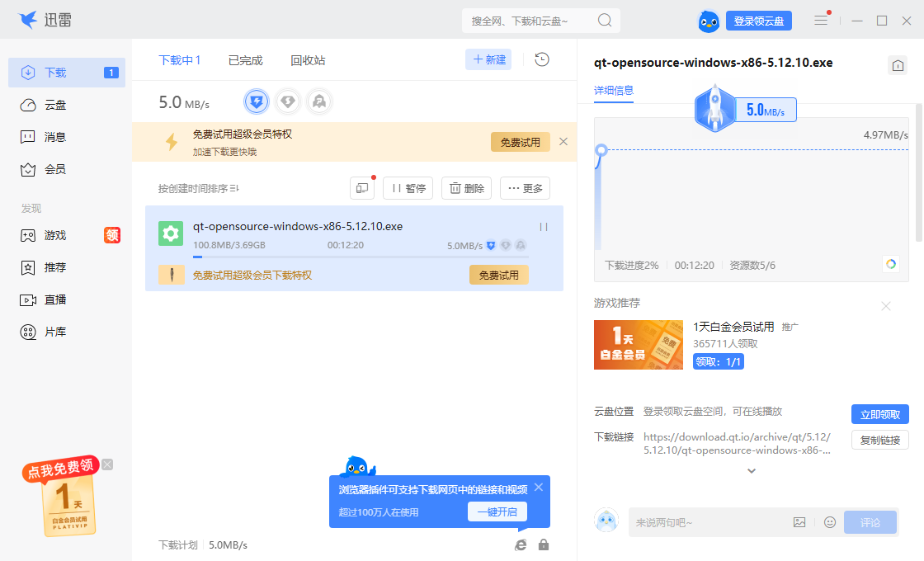Click the claim 1/1 badge
Image resolution: width=924 pixels, height=561 pixels.
(x=719, y=361)
